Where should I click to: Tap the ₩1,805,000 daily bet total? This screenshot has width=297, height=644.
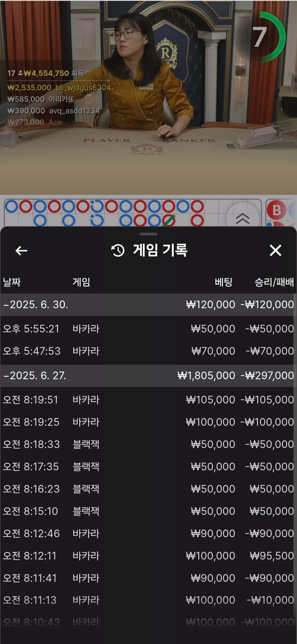(206, 376)
